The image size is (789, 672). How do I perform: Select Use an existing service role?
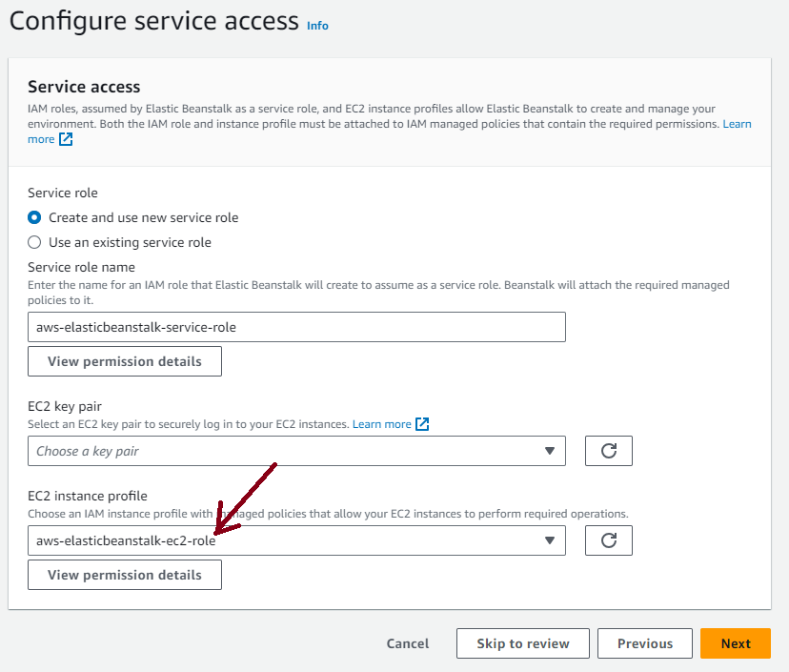(34, 242)
